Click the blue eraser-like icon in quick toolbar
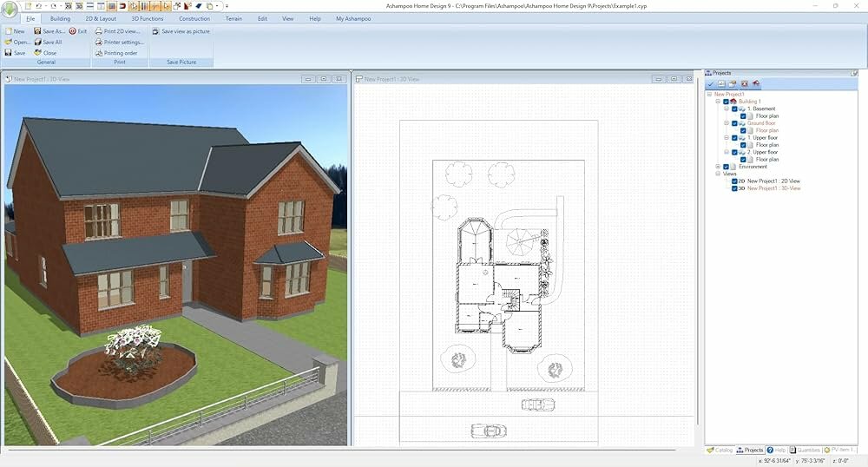 click(198, 6)
